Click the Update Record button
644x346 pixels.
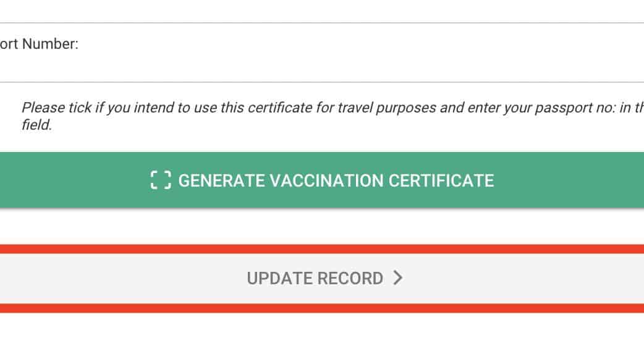[322, 278]
